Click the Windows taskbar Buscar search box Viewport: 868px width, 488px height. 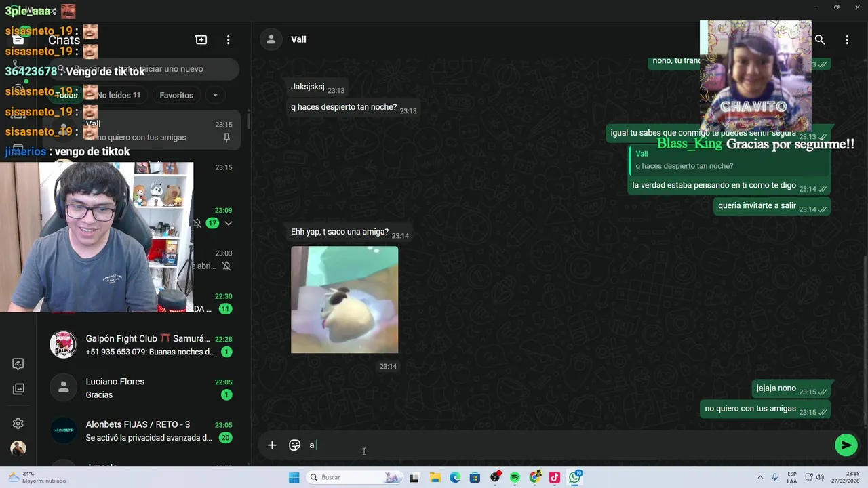pyautogui.click(x=353, y=478)
